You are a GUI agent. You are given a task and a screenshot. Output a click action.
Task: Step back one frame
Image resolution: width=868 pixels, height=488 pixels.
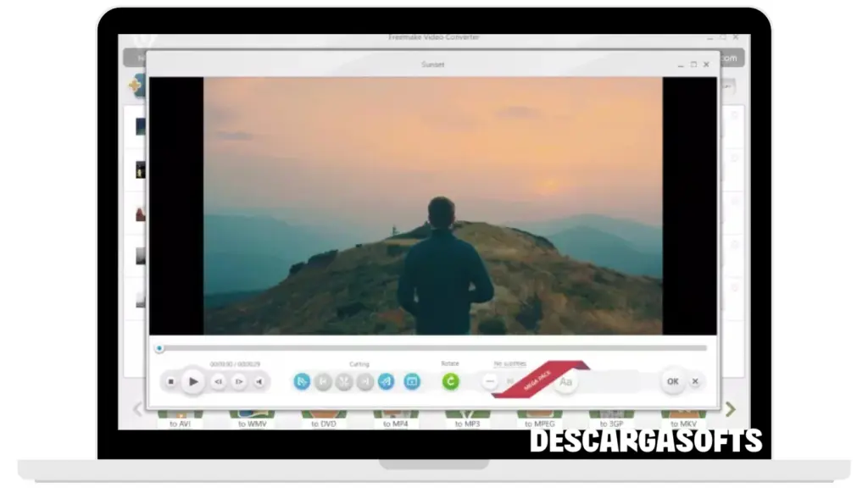click(x=218, y=382)
